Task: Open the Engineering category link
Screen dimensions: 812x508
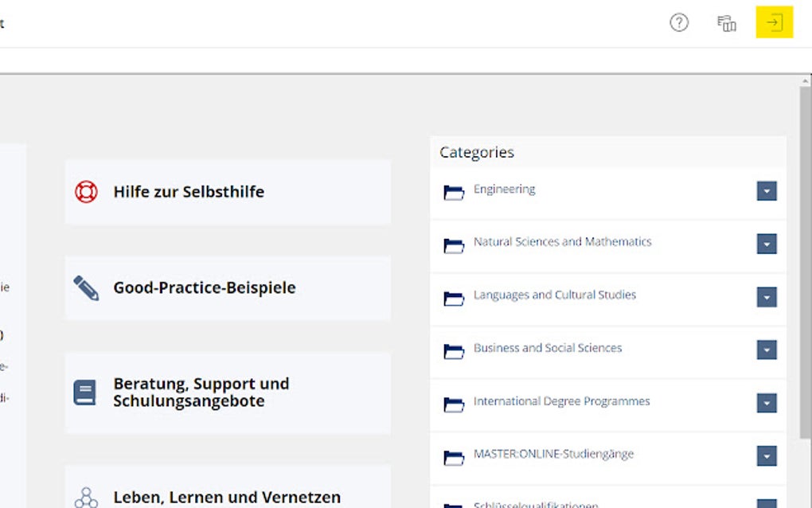Action: tap(505, 190)
